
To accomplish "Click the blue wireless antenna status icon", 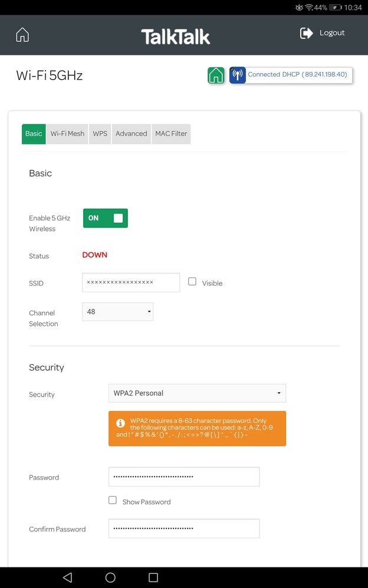I will click(x=238, y=75).
